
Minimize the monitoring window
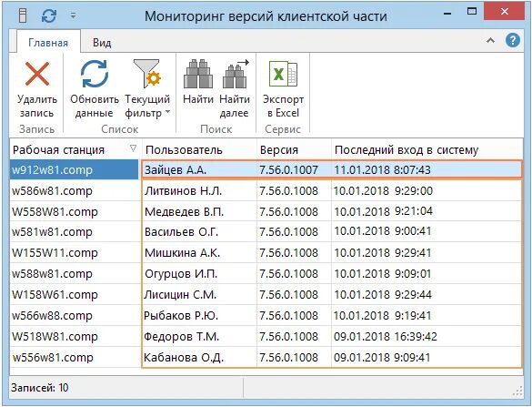click(x=447, y=13)
